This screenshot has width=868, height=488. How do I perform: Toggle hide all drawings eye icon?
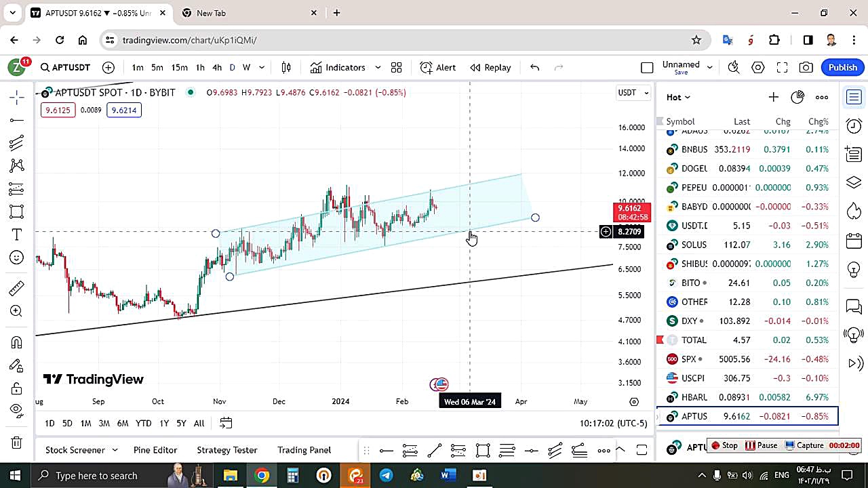17,410
